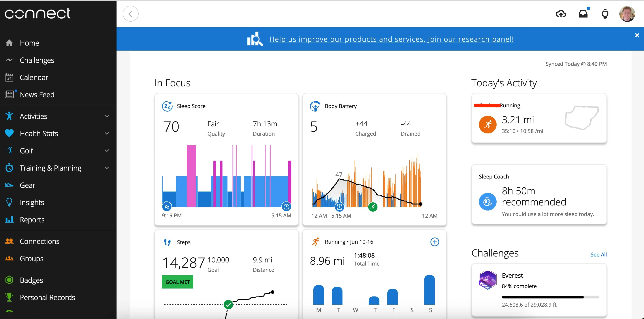Click the Sleep Coach blue icon

click(x=488, y=202)
